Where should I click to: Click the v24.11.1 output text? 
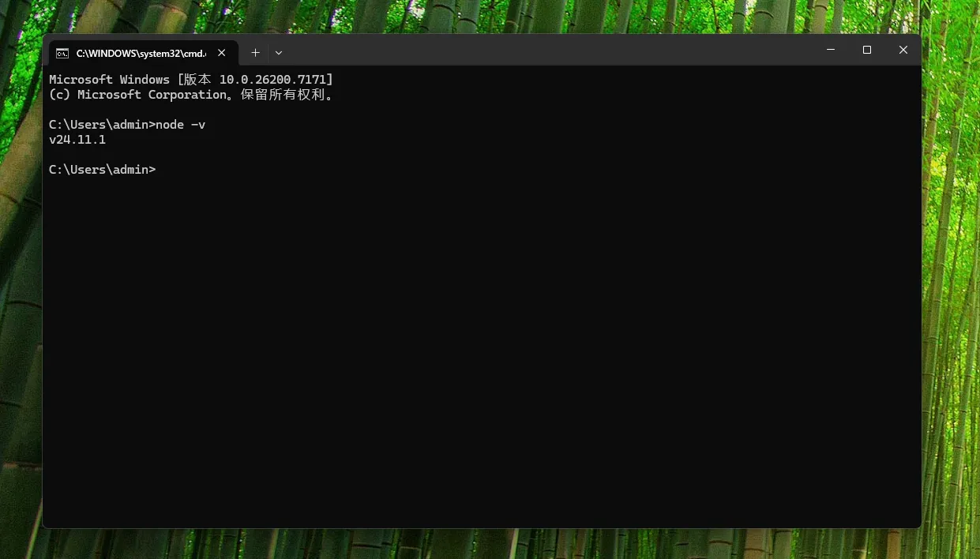77,140
